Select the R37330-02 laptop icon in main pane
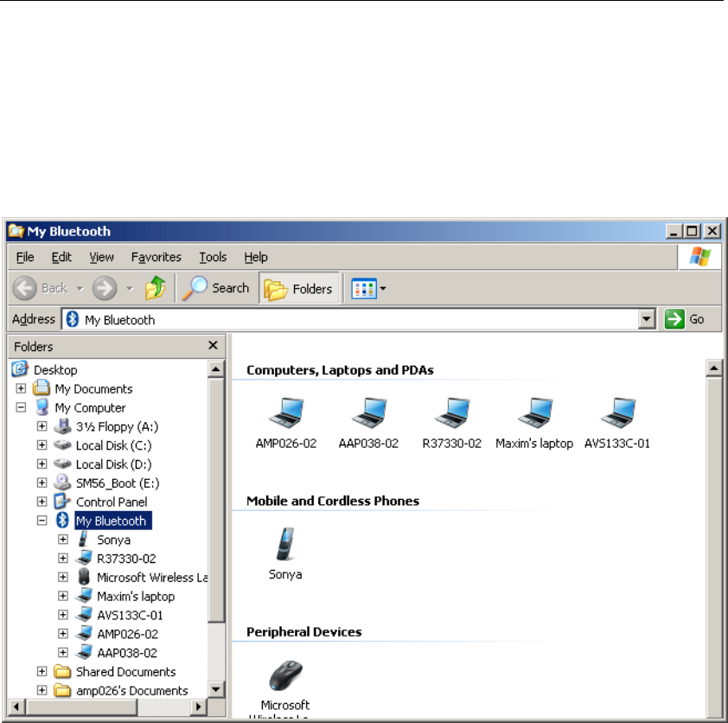The width and height of the screenshot is (728, 723). click(x=451, y=413)
